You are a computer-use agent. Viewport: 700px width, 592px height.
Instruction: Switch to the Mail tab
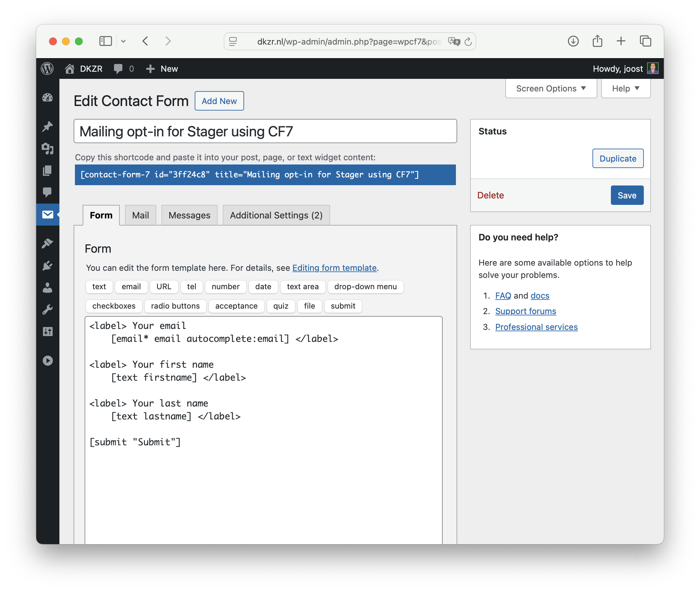(x=140, y=215)
